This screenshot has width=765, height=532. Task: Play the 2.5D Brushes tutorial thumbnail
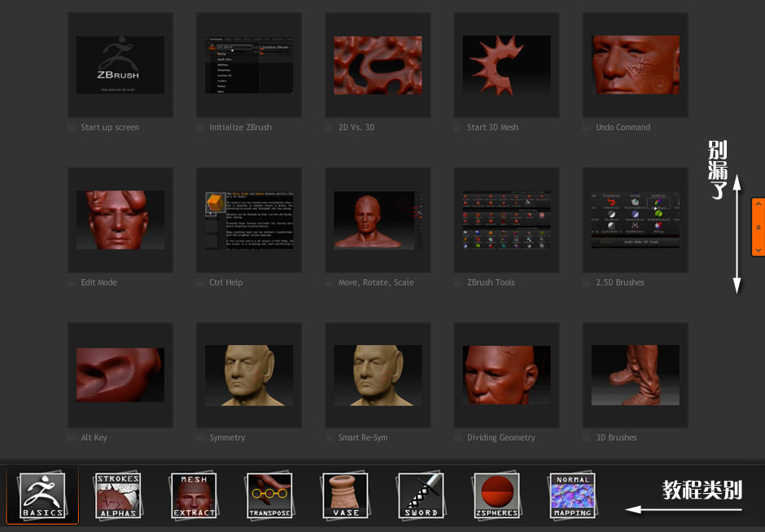(x=636, y=220)
